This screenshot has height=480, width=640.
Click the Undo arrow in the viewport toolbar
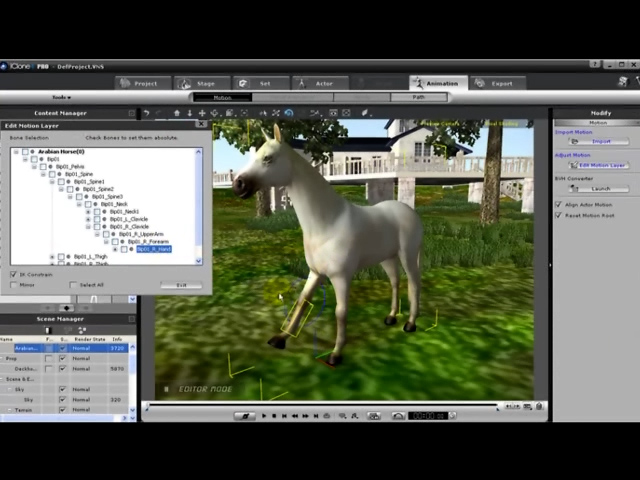point(146,113)
